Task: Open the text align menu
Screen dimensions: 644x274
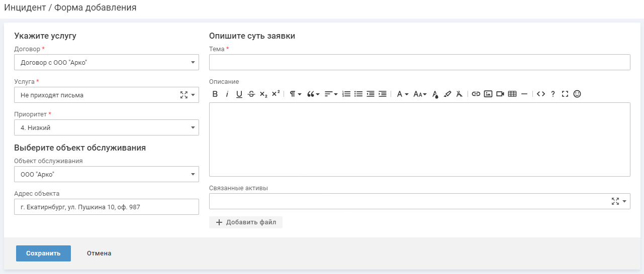Action: tap(330, 94)
